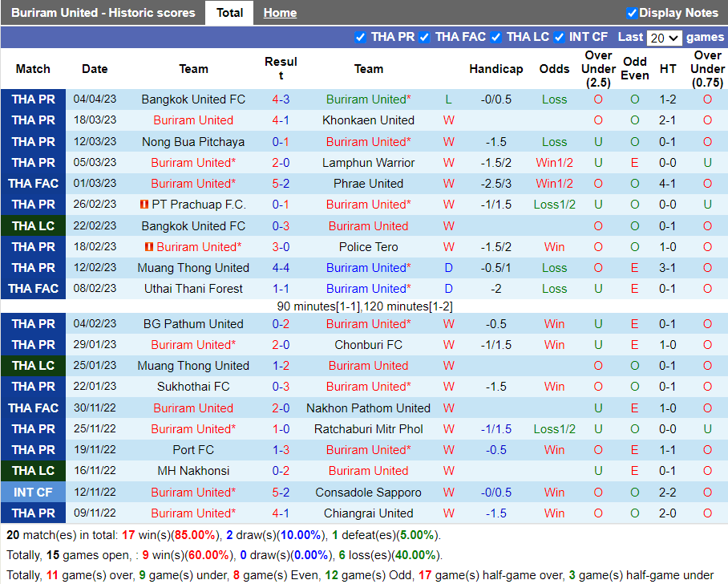Open the Uthai Thani Forest team link
This screenshot has height=584, width=728.
[x=193, y=289]
